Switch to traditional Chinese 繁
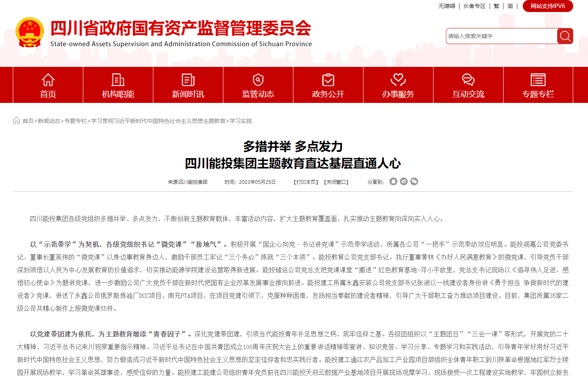Viewport: 588px width, 380px height. pos(496,6)
